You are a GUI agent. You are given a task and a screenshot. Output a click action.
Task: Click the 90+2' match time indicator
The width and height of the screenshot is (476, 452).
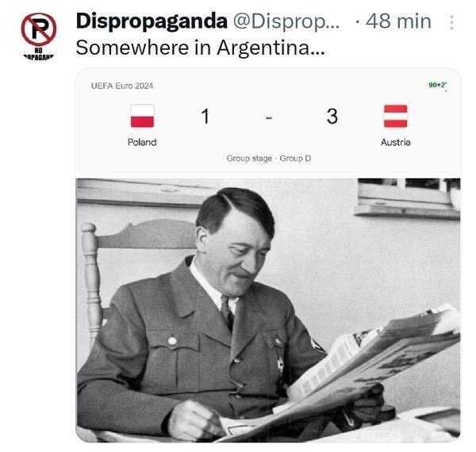click(437, 85)
